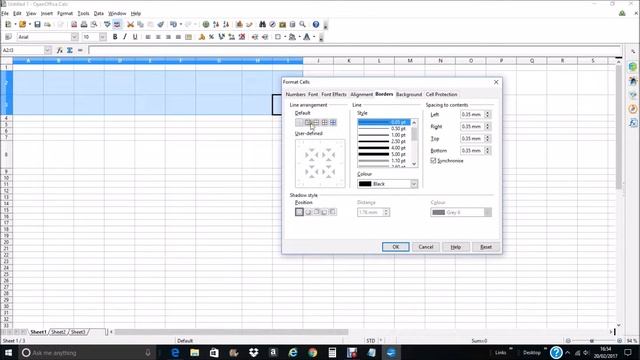
Task: Adjust the Left spacing stepper
Action: click(487, 115)
